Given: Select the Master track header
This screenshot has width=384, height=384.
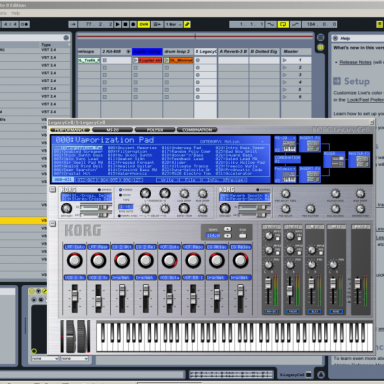Looking at the screenshot, I should tap(295, 52).
